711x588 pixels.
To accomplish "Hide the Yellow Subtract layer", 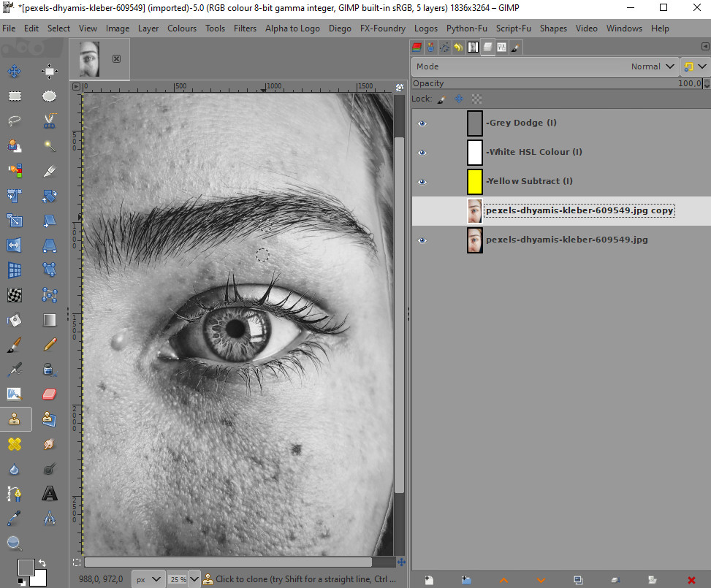I will coord(422,182).
